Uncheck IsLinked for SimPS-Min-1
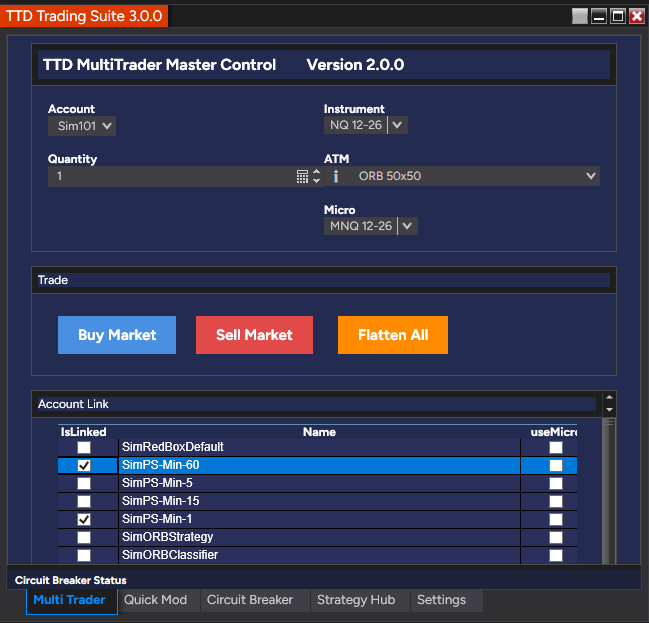Viewport: 649px width, 623px height. point(84,520)
